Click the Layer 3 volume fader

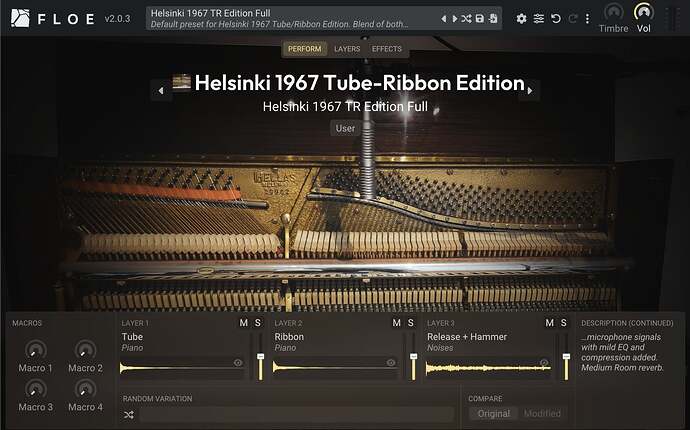point(566,357)
